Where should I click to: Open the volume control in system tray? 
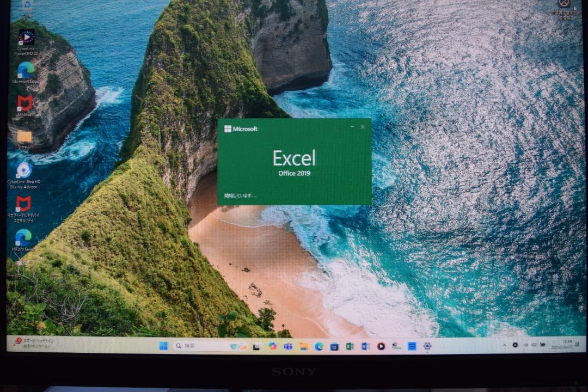point(534,345)
